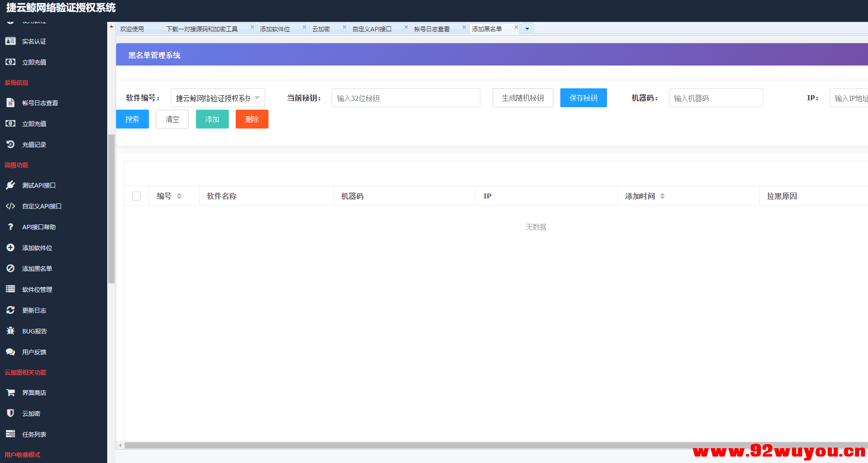The height and width of the screenshot is (463, 868).
Task: Select 帐号日志查看 in the sidebar
Action: (41, 103)
